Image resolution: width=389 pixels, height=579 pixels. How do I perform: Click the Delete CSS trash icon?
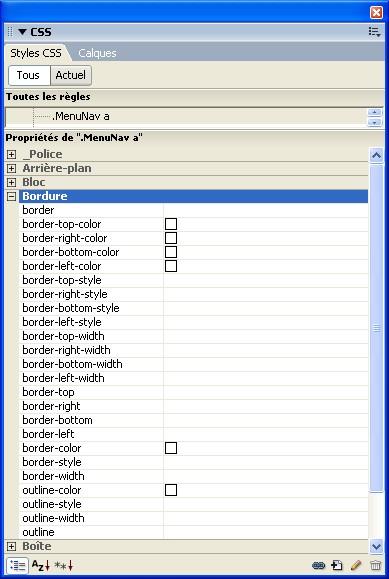point(375,565)
